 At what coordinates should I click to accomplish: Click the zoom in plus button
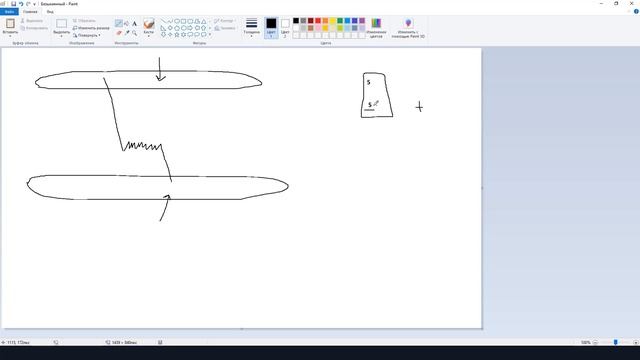tap(636, 342)
